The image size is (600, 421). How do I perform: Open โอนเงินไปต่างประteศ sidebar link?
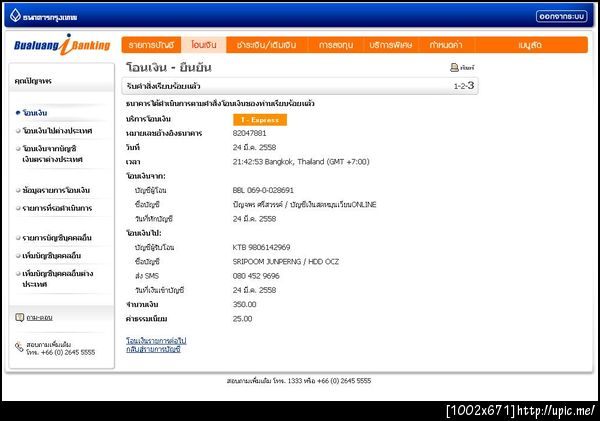tap(57, 131)
